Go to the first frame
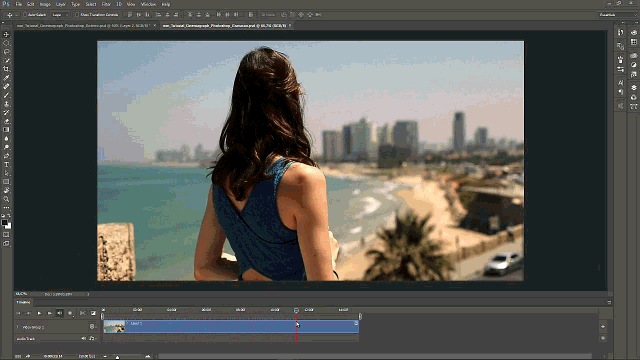This screenshot has height=360, width=640. pyautogui.click(x=18, y=313)
